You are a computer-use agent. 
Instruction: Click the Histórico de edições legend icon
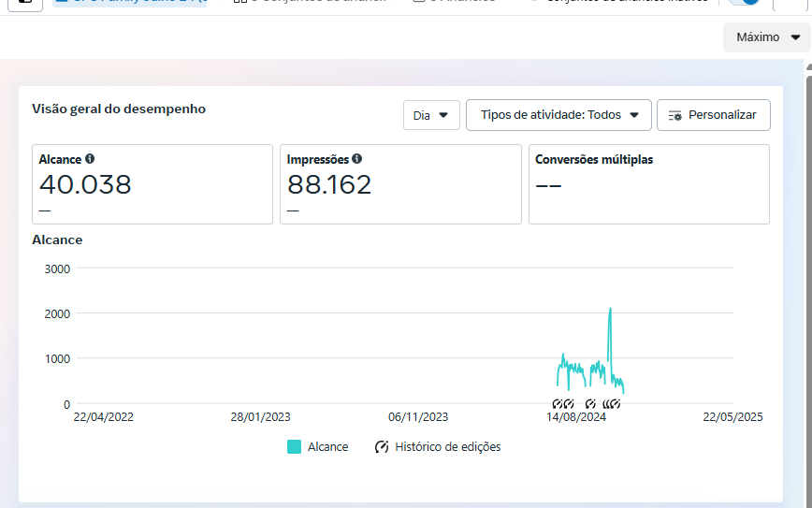click(382, 447)
